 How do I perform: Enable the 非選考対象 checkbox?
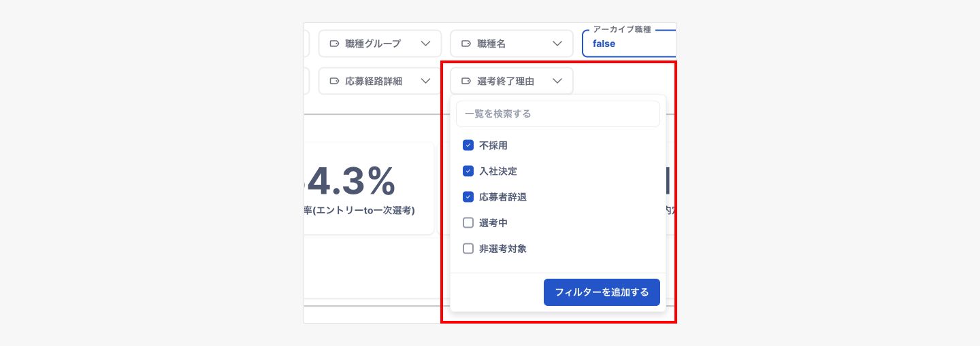tap(468, 249)
